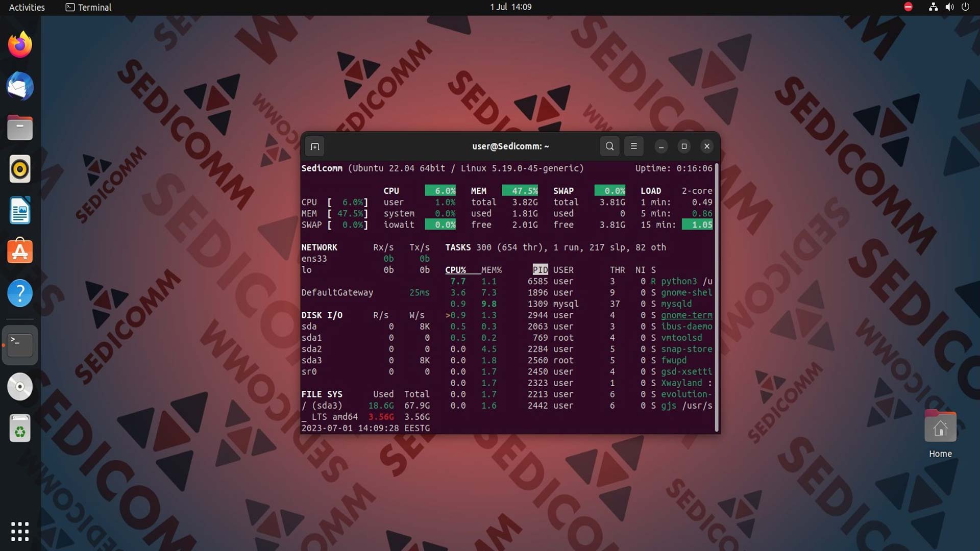The image size is (980, 551).
Task: Click the sda3 disk row
Action: coord(365,360)
